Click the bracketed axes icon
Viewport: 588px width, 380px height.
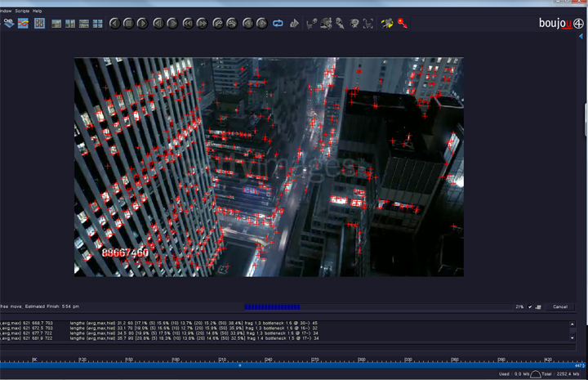click(x=368, y=24)
